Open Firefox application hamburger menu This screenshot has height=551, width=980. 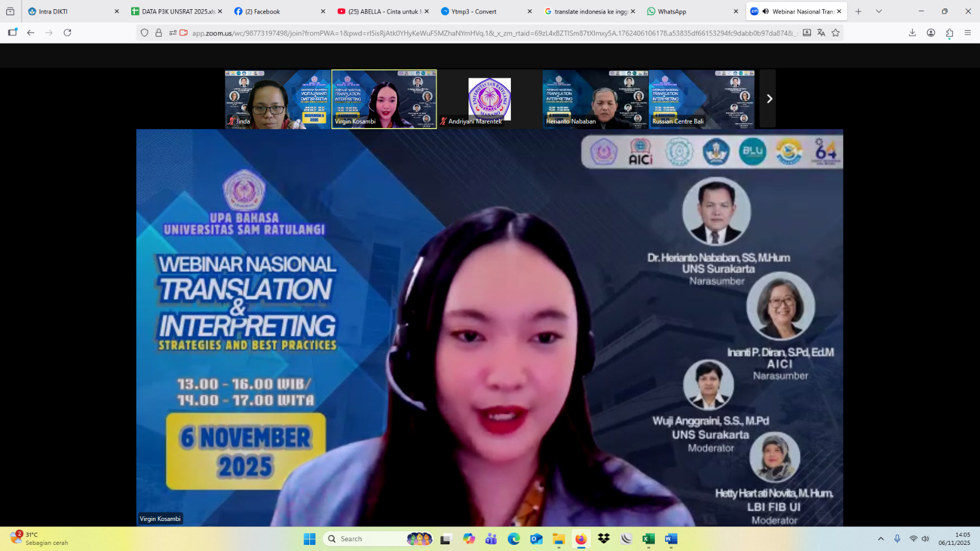pyautogui.click(x=968, y=32)
